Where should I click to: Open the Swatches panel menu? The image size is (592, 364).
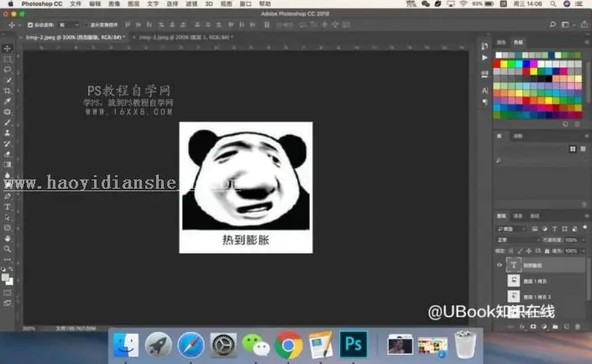tap(587, 42)
